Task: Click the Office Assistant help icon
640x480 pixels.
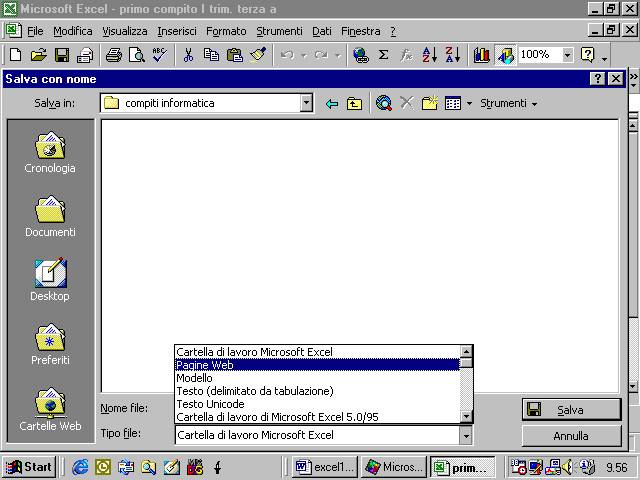Action: coord(587,55)
